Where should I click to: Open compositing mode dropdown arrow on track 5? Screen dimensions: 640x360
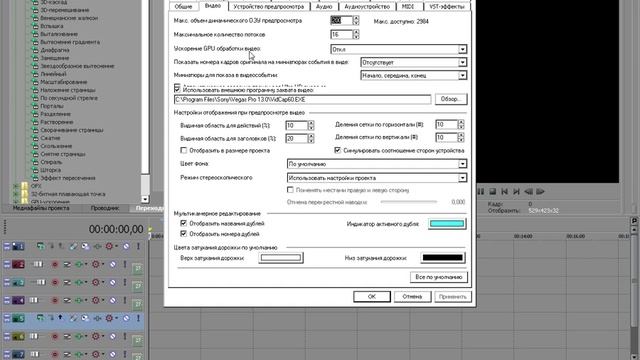[x=116, y=318]
